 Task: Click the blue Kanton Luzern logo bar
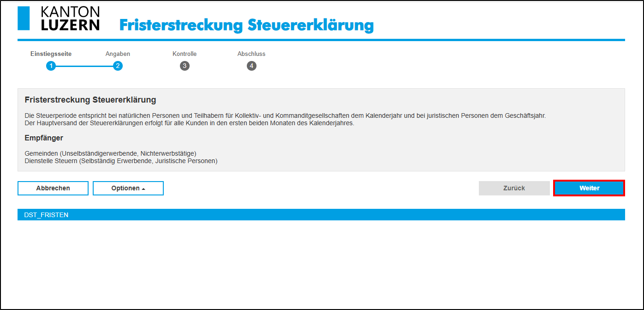tap(23, 18)
